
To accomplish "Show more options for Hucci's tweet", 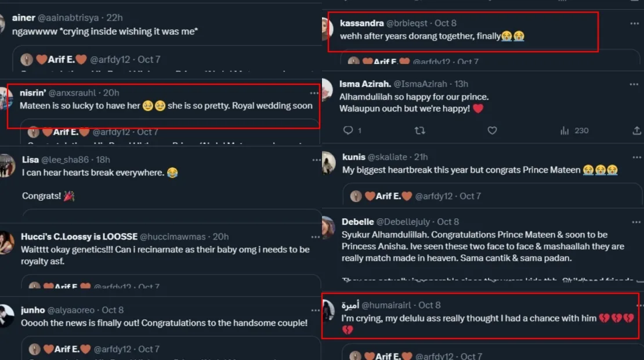I will (x=316, y=237).
